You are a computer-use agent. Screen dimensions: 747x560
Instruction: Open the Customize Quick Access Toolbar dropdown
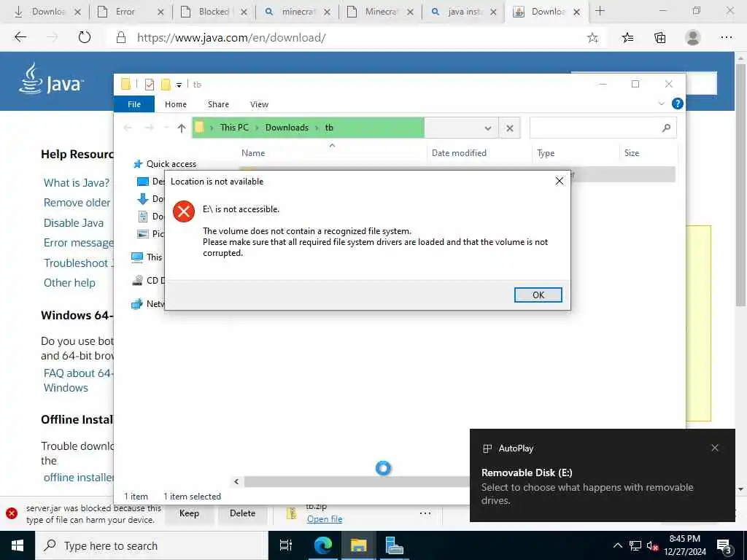pos(179,85)
